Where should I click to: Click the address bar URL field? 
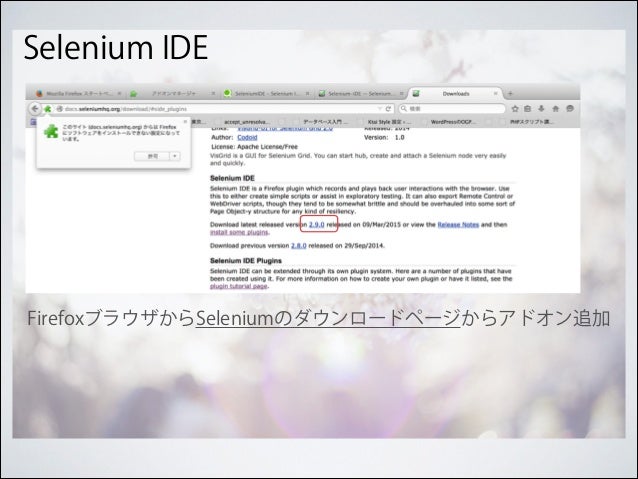pyautogui.click(x=220, y=109)
